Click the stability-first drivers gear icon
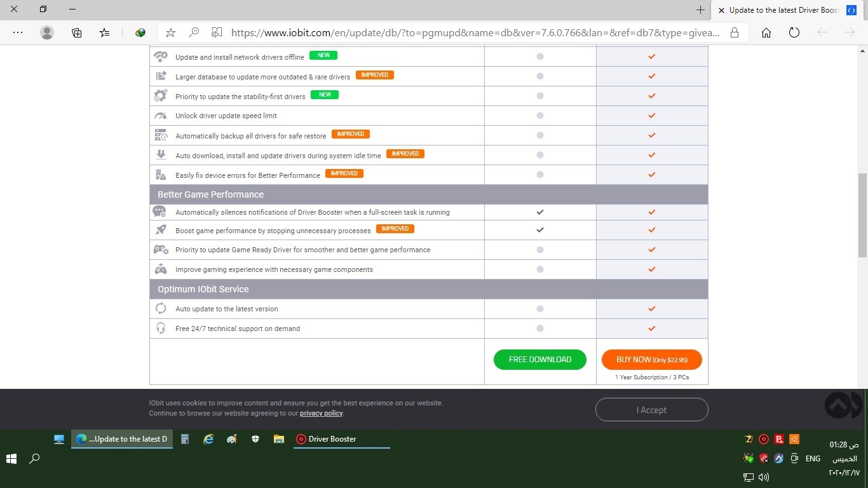Screen dimensions: 868x488 [161, 96]
